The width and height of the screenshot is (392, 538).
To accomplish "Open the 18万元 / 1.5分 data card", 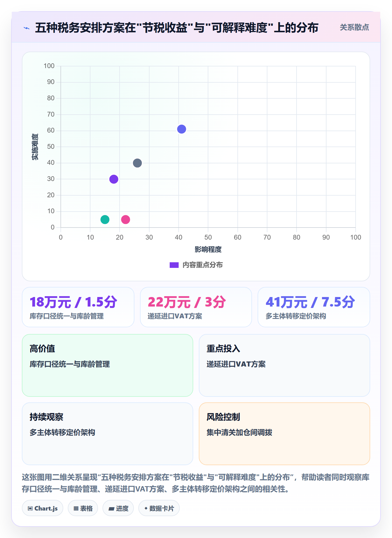I will click(x=78, y=307).
